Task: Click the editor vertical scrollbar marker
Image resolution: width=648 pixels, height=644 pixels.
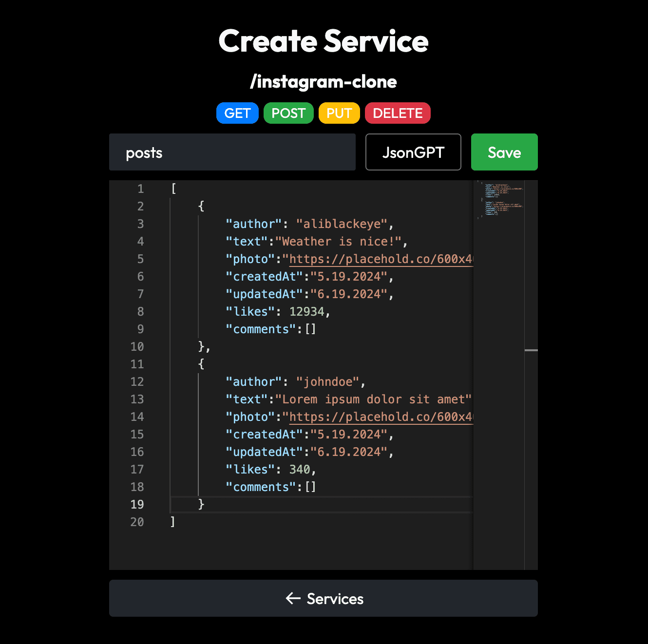Action: (x=531, y=350)
